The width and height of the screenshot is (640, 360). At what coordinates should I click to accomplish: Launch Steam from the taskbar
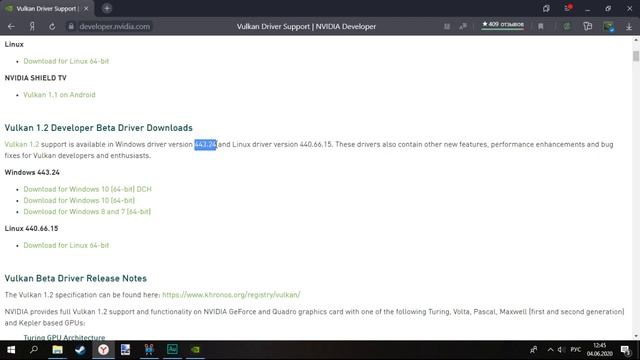80,350
